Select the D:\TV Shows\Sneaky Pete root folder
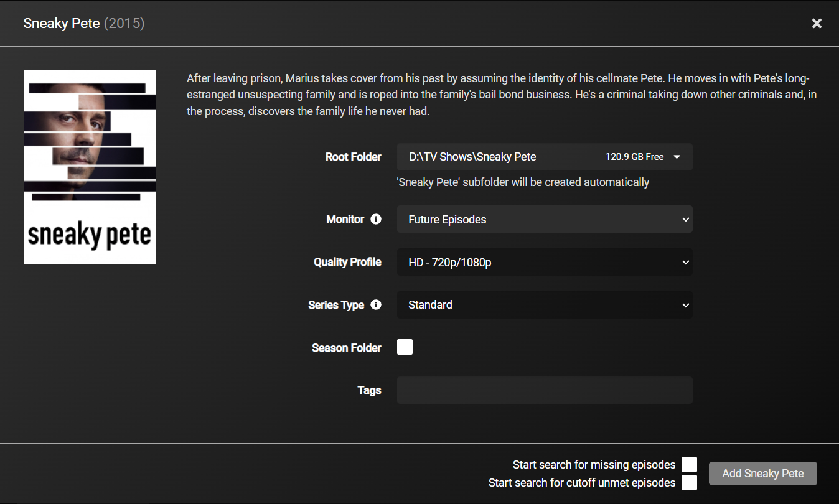This screenshot has height=504, width=839. point(545,157)
